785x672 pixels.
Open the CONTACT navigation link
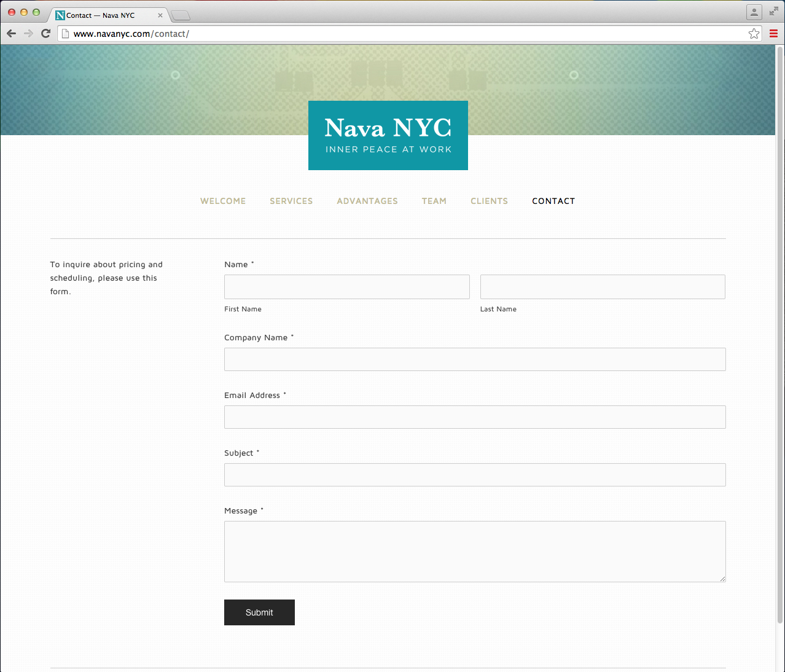553,201
